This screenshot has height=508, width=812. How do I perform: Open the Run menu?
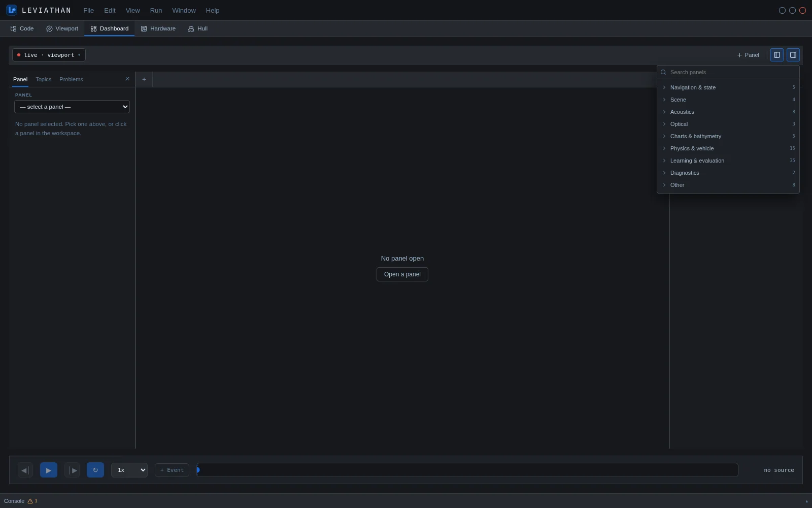click(156, 10)
